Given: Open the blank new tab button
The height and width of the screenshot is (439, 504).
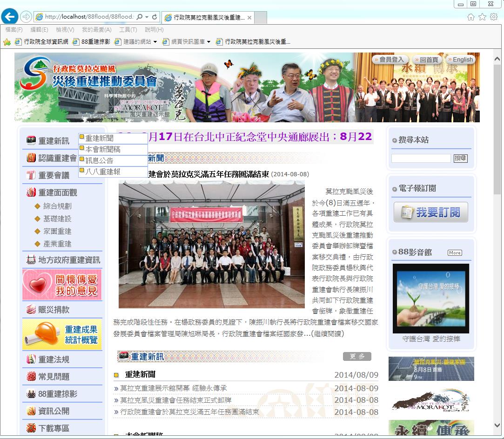Looking at the screenshot, I should (x=261, y=17).
